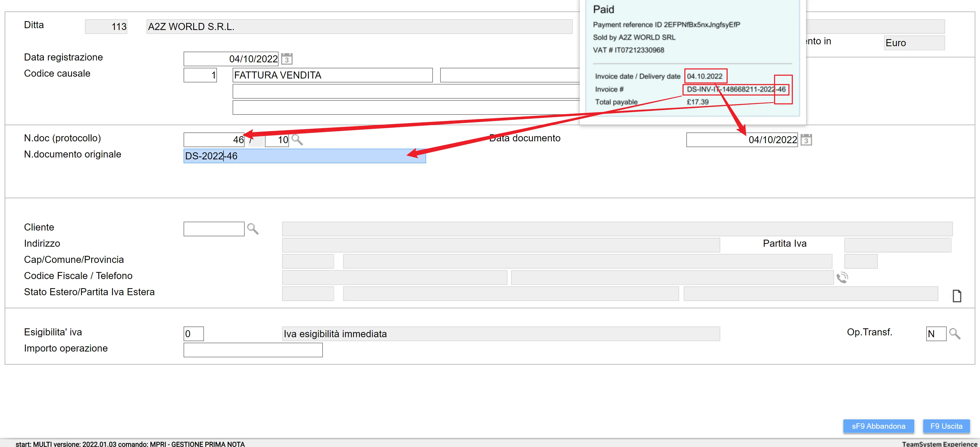Click the Codice causale number field

coord(200,75)
